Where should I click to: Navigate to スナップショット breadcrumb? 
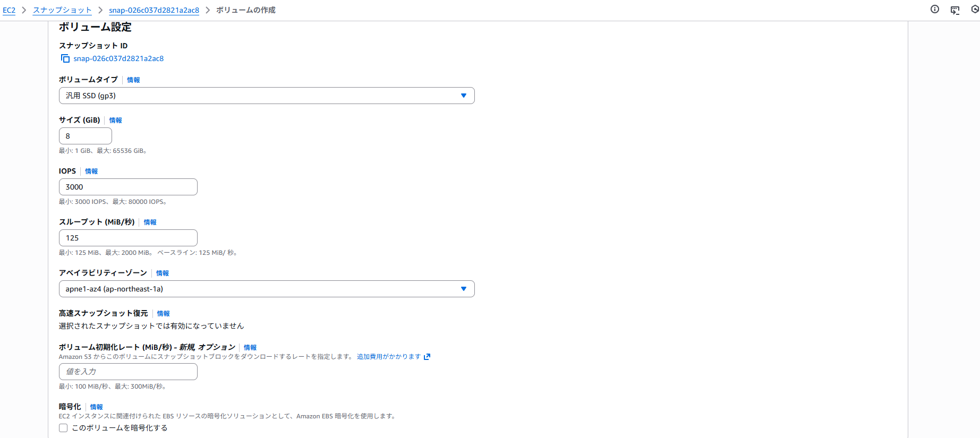click(62, 10)
